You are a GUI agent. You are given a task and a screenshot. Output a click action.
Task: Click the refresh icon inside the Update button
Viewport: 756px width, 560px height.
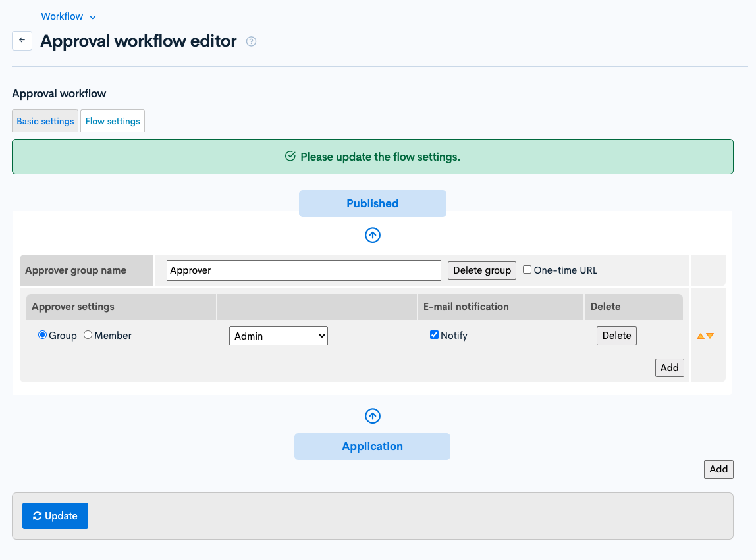pyautogui.click(x=37, y=516)
